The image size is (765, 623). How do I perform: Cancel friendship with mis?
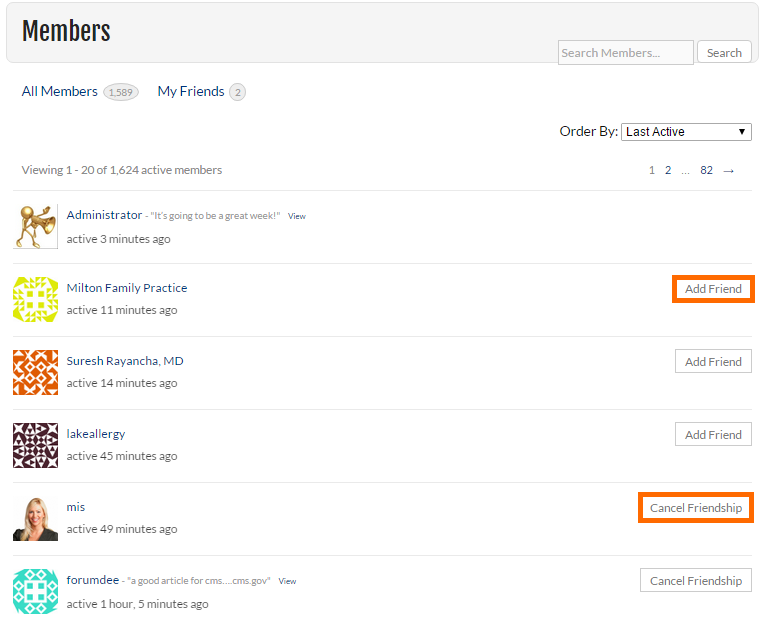coord(696,508)
